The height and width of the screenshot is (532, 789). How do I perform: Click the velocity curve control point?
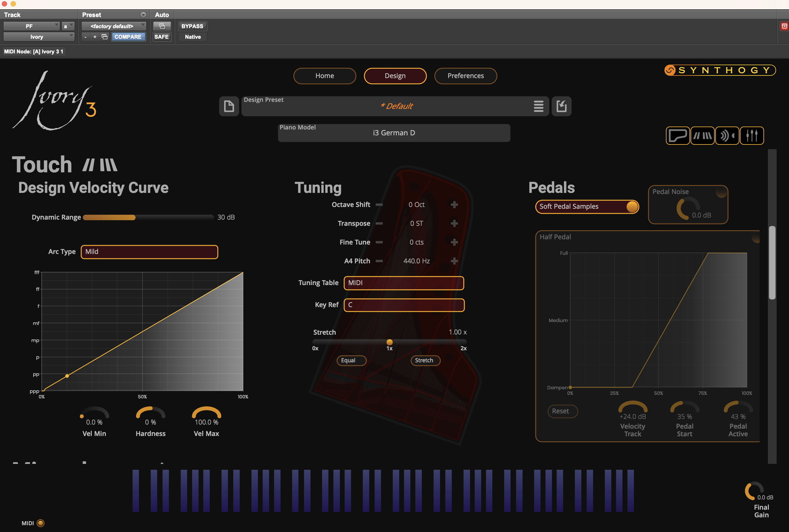click(x=67, y=376)
